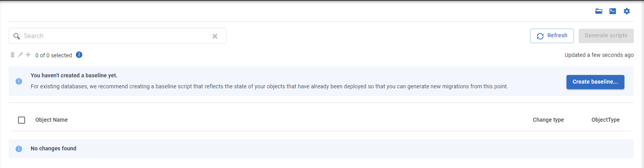Tick the select-all checkbox by Object Name

pyautogui.click(x=22, y=120)
